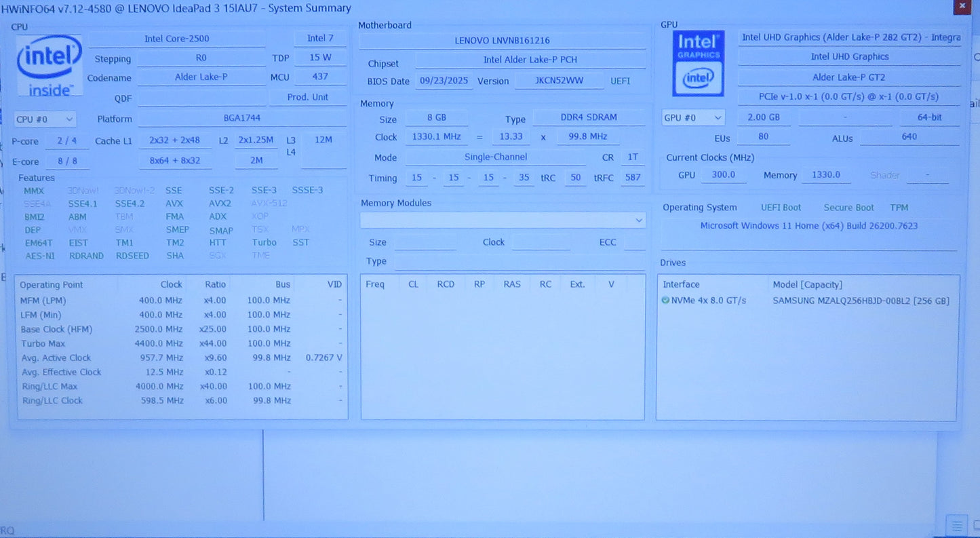Click the lines icon at bottom right
The height and width of the screenshot is (538, 980).
956,526
